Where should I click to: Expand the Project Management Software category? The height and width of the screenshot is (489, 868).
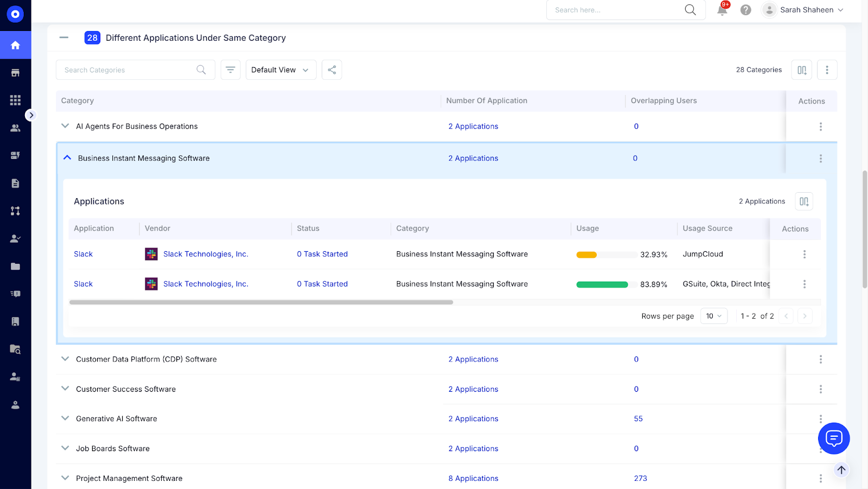65,478
